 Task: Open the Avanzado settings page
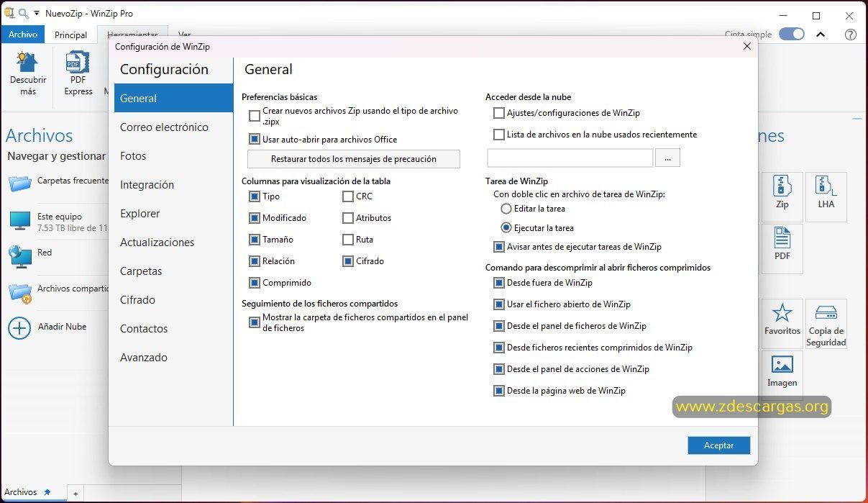click(173, 358)
